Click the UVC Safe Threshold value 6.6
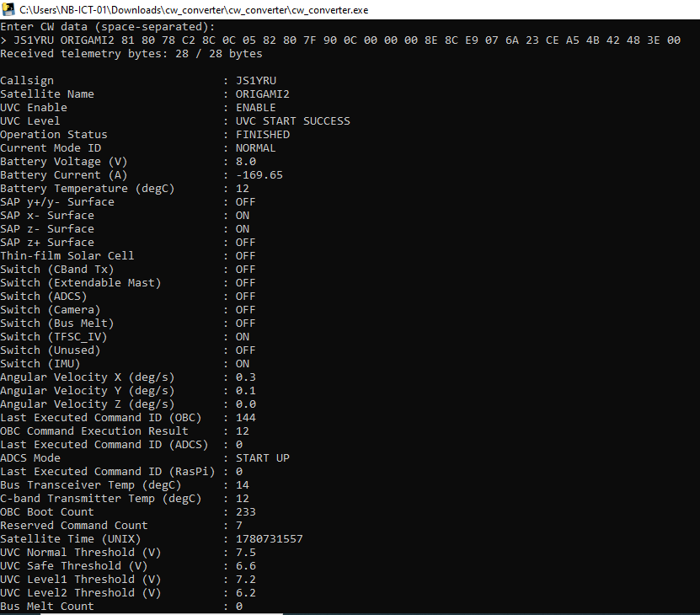 pyautogui.click(x=245, y=566)
